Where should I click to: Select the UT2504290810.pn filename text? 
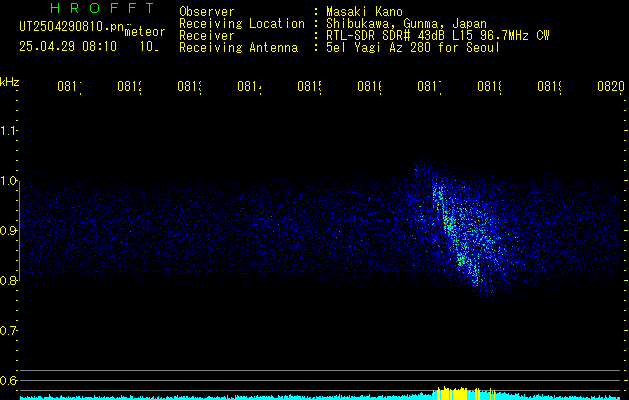72,27
